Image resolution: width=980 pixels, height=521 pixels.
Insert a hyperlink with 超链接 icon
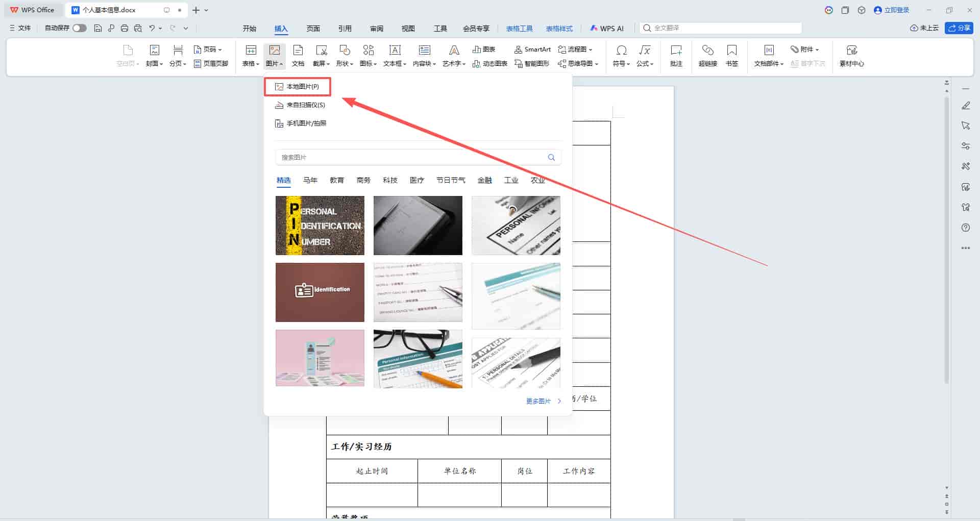[x=707, y=56]
